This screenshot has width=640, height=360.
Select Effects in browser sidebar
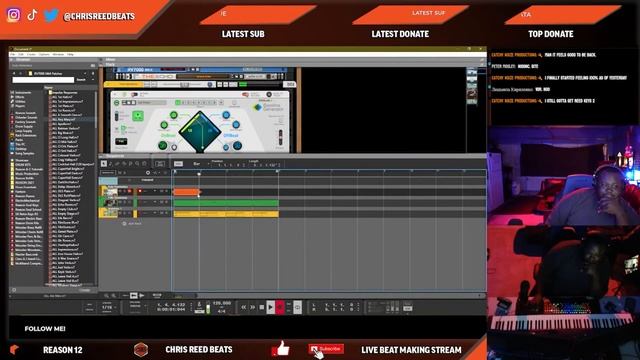pyautogui.click(x=20, y=97)
